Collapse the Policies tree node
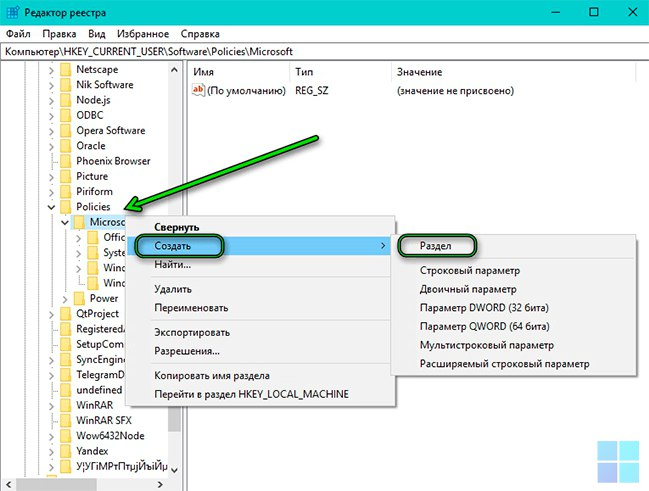Viewport: 649px width, 491px height. (51, 207)
